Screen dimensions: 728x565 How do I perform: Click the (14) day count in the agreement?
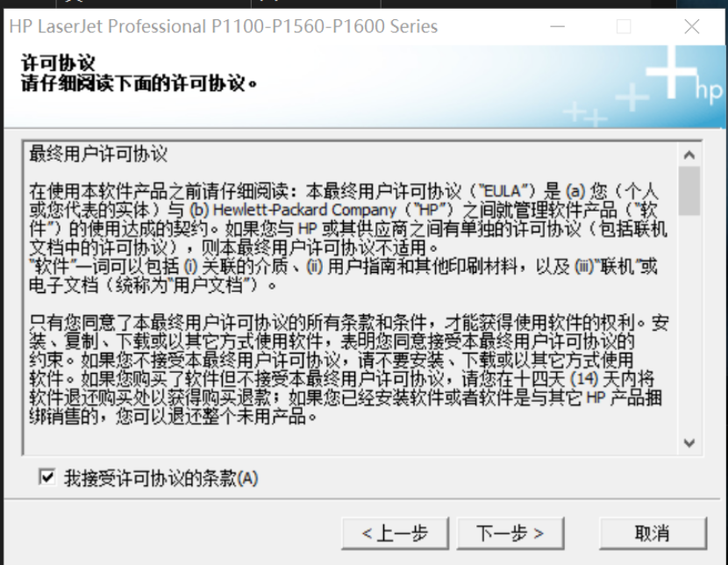584,379
